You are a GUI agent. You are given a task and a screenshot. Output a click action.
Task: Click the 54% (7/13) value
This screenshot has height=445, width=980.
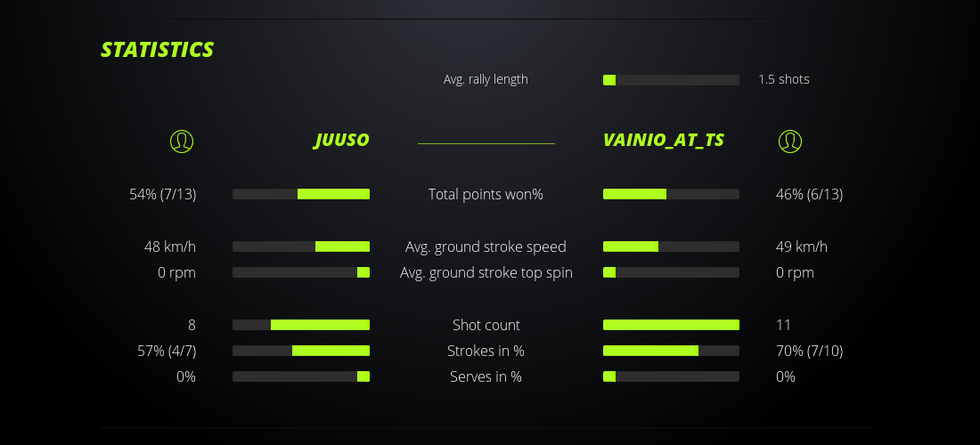[x=163, y=194]
